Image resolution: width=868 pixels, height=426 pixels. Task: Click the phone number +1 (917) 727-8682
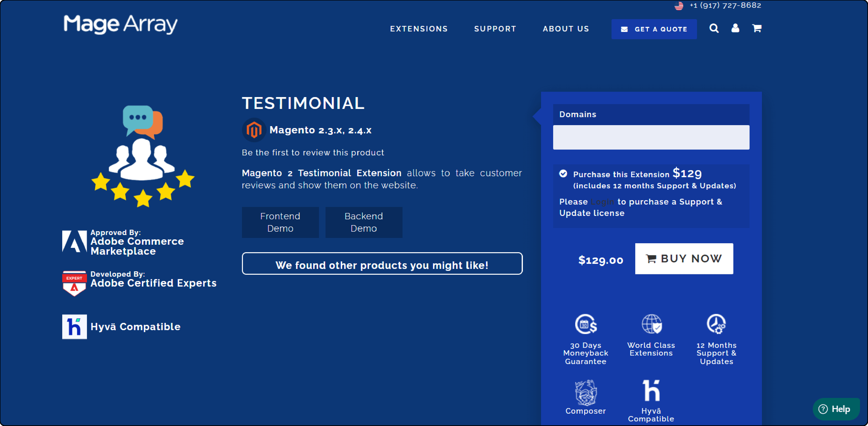725,5
